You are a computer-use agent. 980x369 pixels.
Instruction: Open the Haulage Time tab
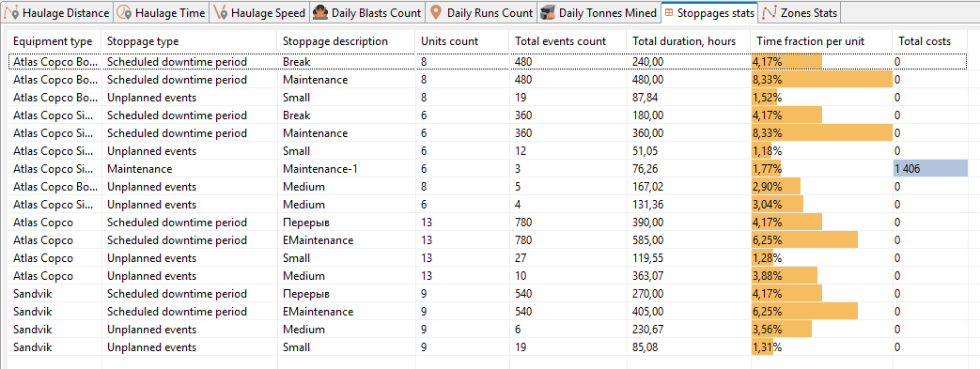tap(161, 12)
